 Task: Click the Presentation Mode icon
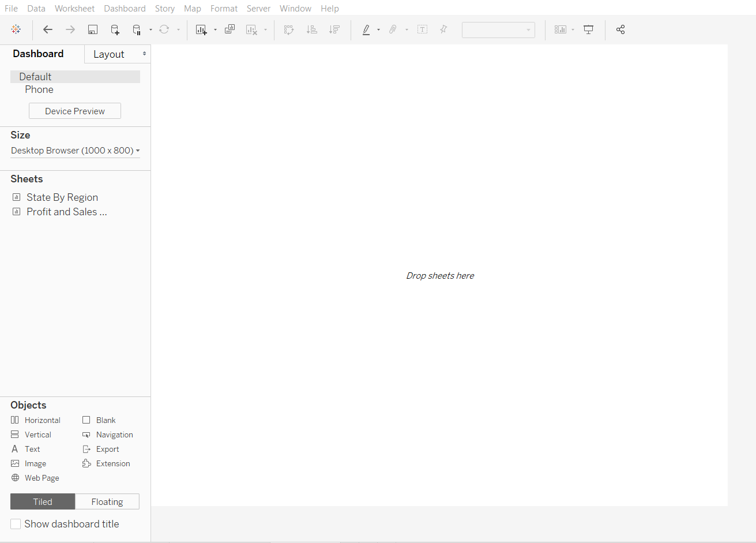[589, 29]
